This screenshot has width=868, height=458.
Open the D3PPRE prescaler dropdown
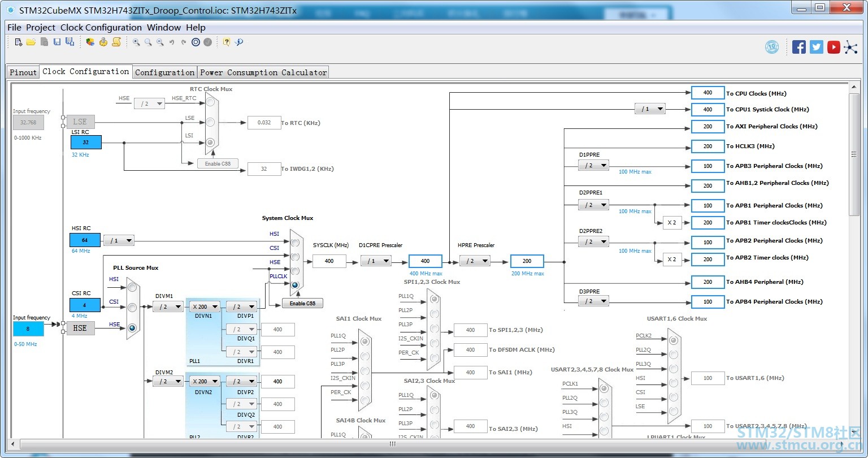click(593, 301)
